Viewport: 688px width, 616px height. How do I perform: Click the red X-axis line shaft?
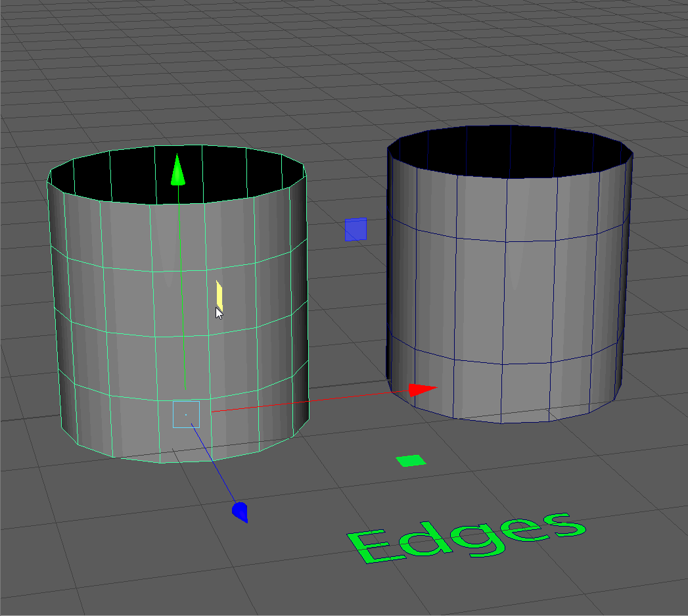302,402
